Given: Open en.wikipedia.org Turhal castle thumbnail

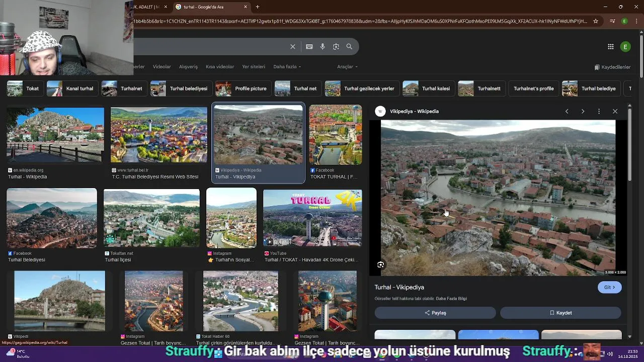Looking at the screenshot, I should click(x=55, y=134).
